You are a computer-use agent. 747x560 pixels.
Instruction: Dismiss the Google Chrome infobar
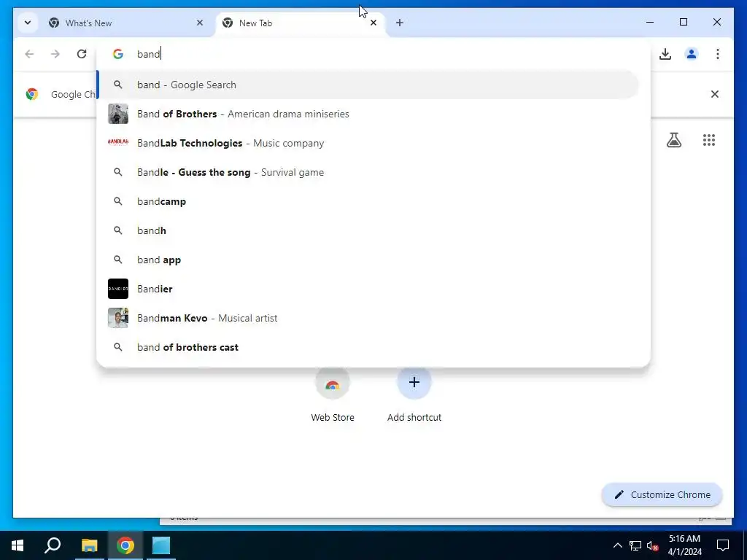point(715,94)
